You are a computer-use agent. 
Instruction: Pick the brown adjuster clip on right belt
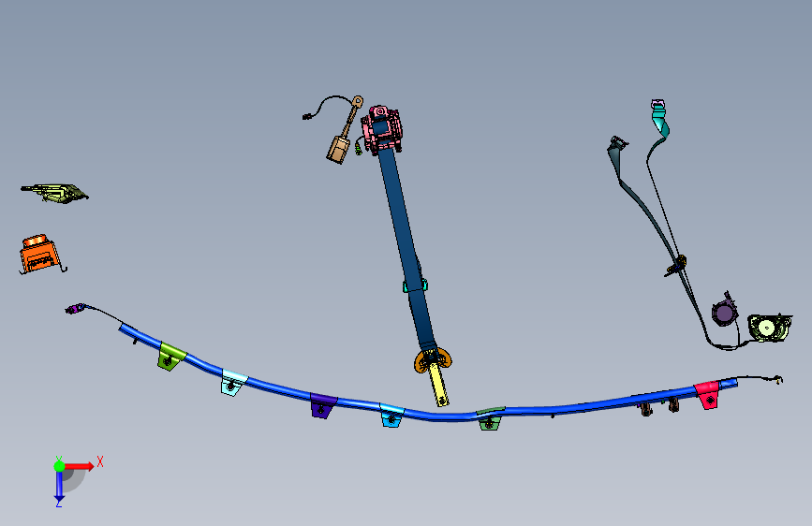coord(676,265)
